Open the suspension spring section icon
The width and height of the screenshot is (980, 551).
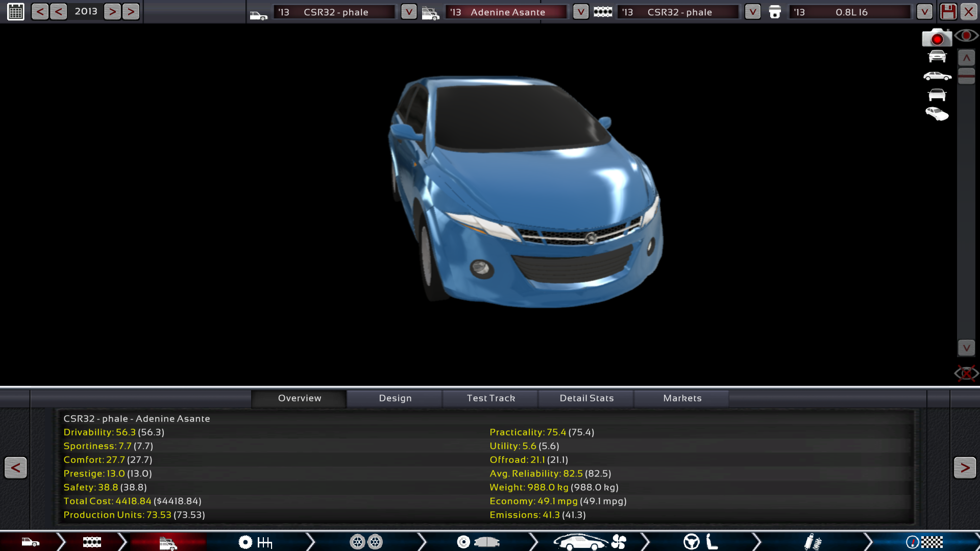pos(812,542)
